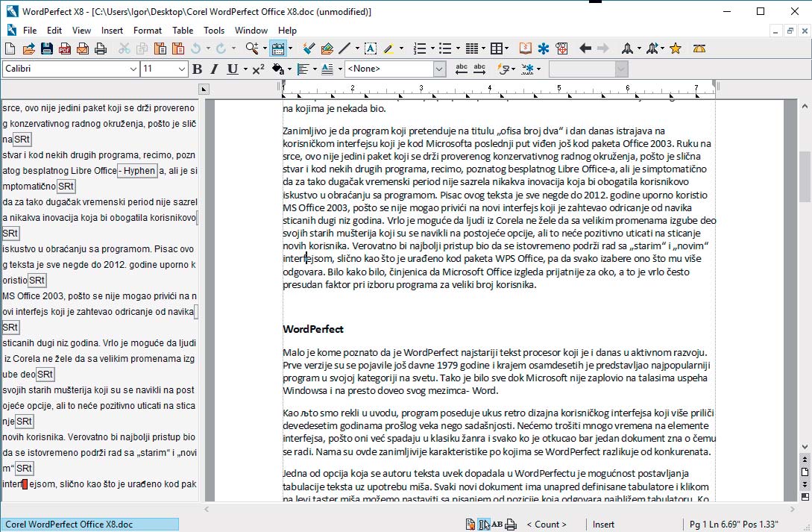The height and width of the screenshot is (532, 812).
Task: Open the Window menu
Action: point(251,31)
